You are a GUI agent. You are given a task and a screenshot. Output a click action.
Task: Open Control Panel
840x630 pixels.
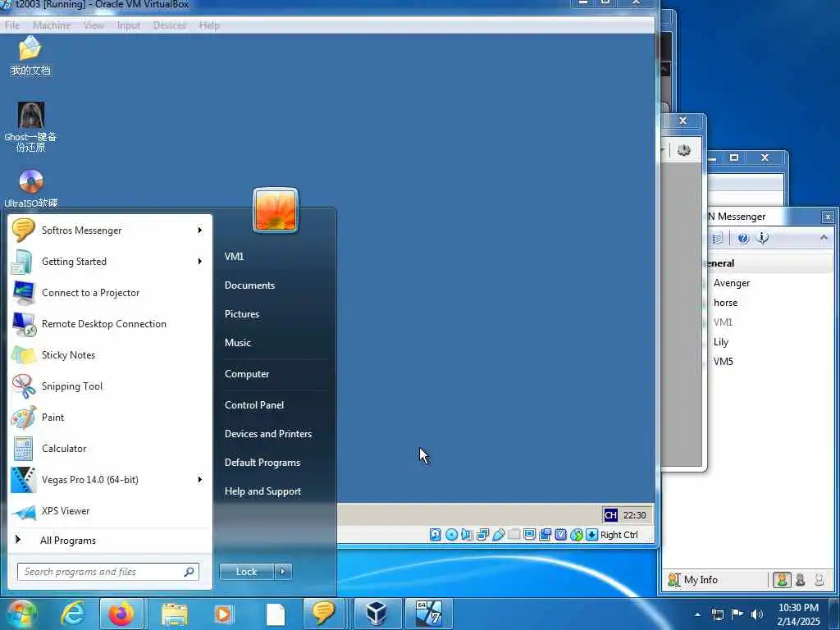[x=254, y=405]
